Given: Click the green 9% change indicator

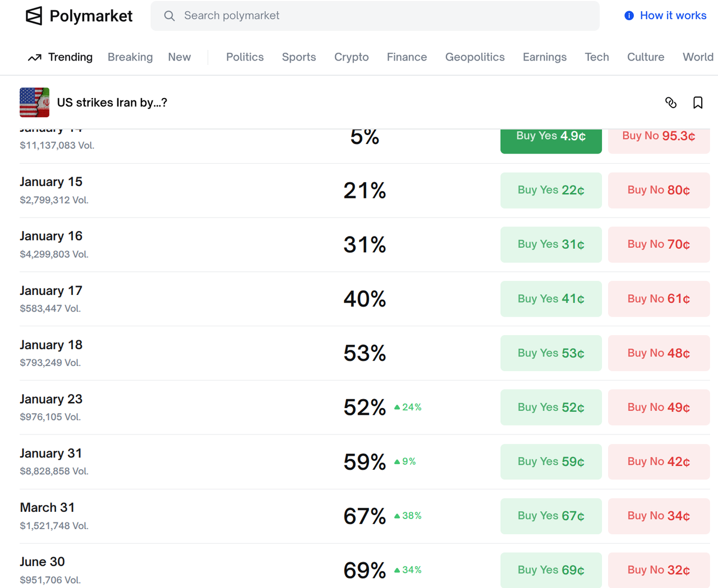Looking at the screenshot, I should tap(405, 462).
